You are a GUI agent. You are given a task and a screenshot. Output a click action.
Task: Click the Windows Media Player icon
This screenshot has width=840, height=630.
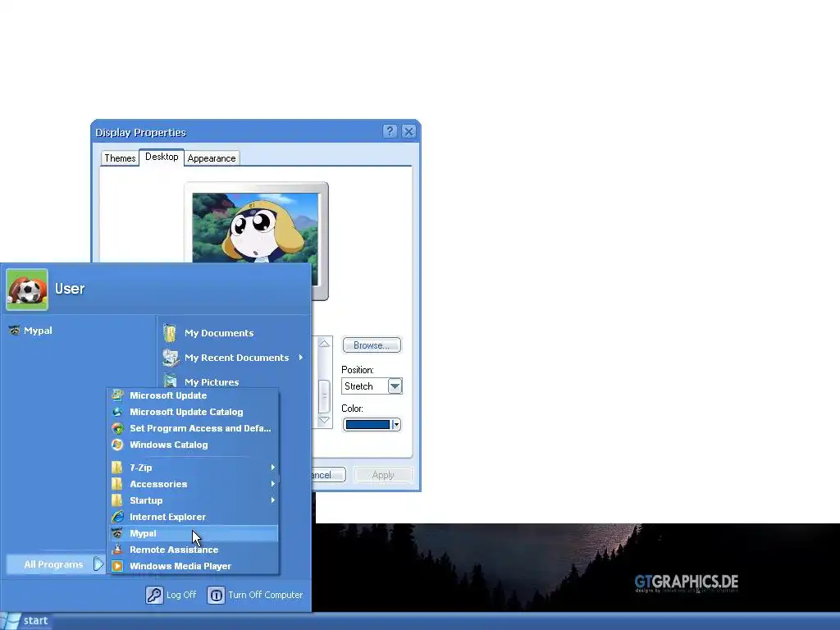click(x=117, y=566)
